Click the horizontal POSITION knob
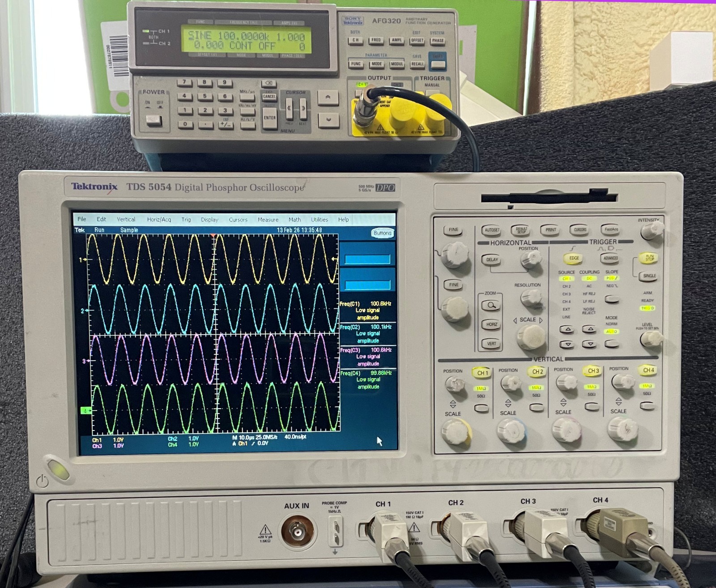716x588 pixels. 531,259
